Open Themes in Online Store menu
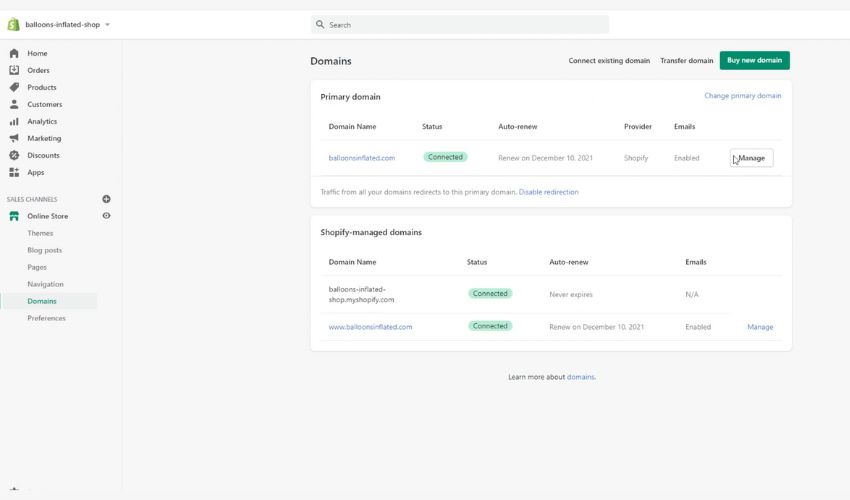This screenshot has height=500, width=850. tap(40, 233)
